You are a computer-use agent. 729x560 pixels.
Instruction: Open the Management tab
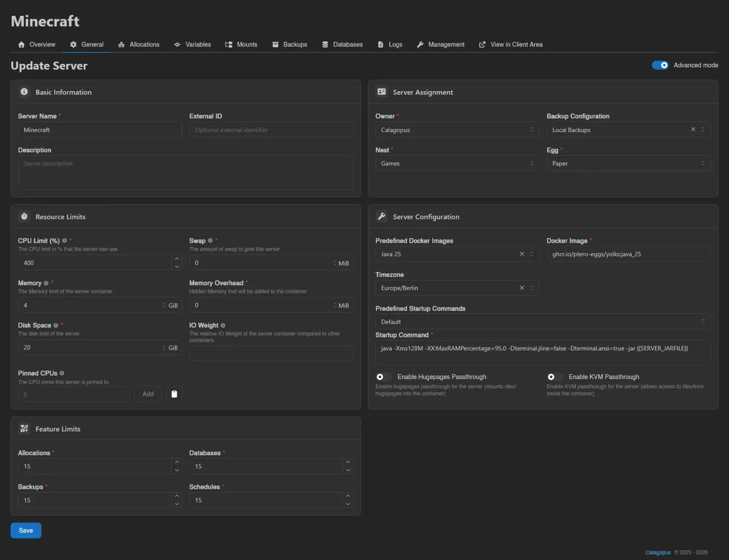pyautogui.click(x=441, y=44)
